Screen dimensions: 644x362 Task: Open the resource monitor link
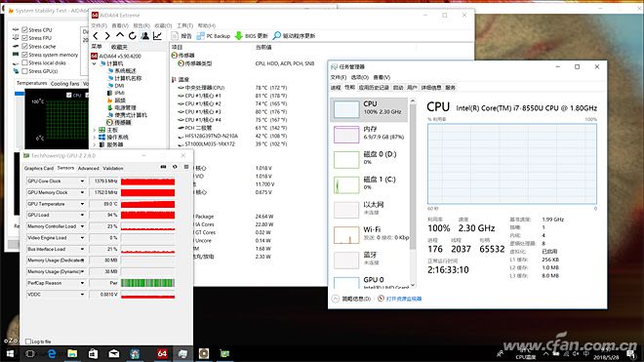[x=404, y=299]
